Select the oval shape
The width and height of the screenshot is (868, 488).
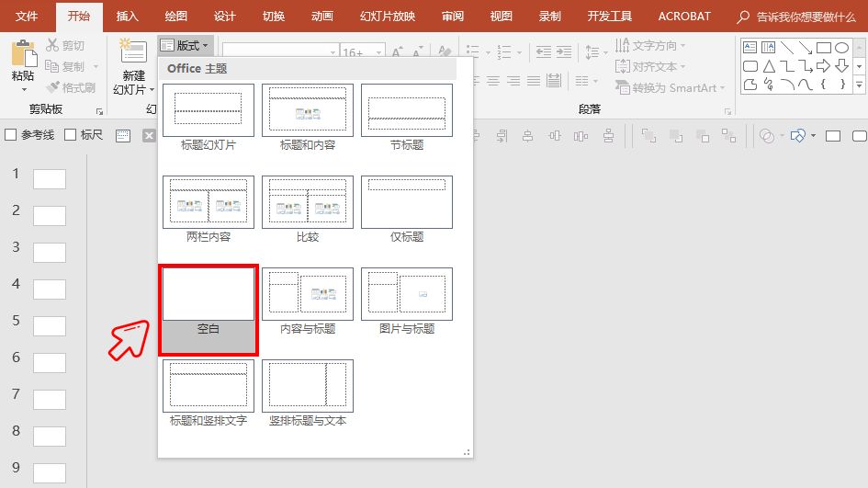point(842,48)
